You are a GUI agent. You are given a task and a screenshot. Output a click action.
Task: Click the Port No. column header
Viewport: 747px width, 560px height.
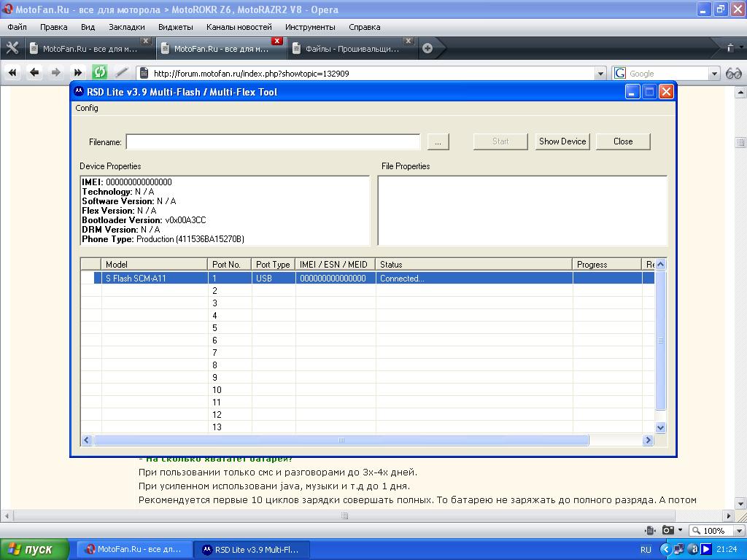[x=230, y=264]
